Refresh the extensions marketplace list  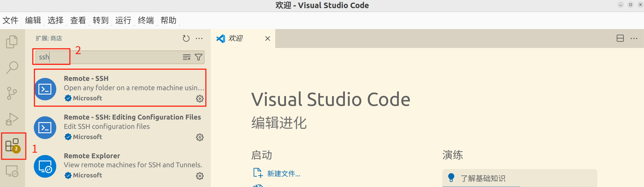186,38
